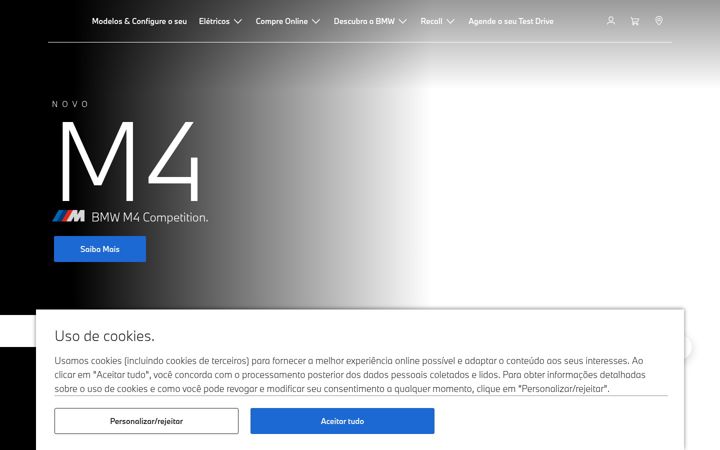
Task: Click the Uso de cookies heading
Action: [x=104, y=336]
